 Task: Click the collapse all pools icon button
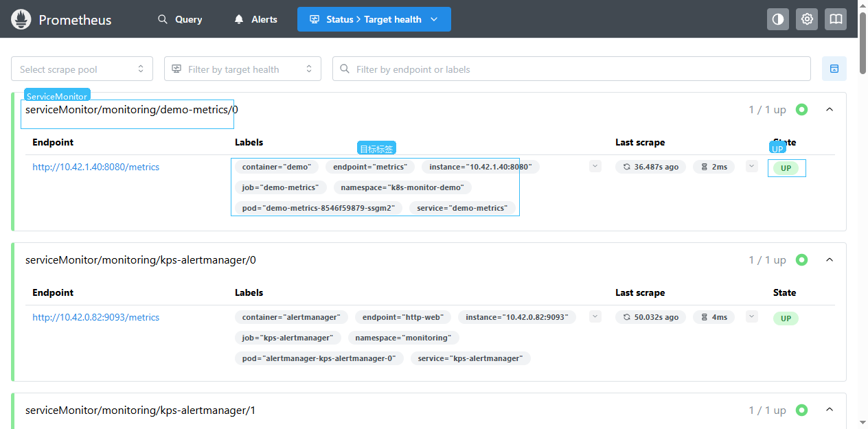(834, 69)
